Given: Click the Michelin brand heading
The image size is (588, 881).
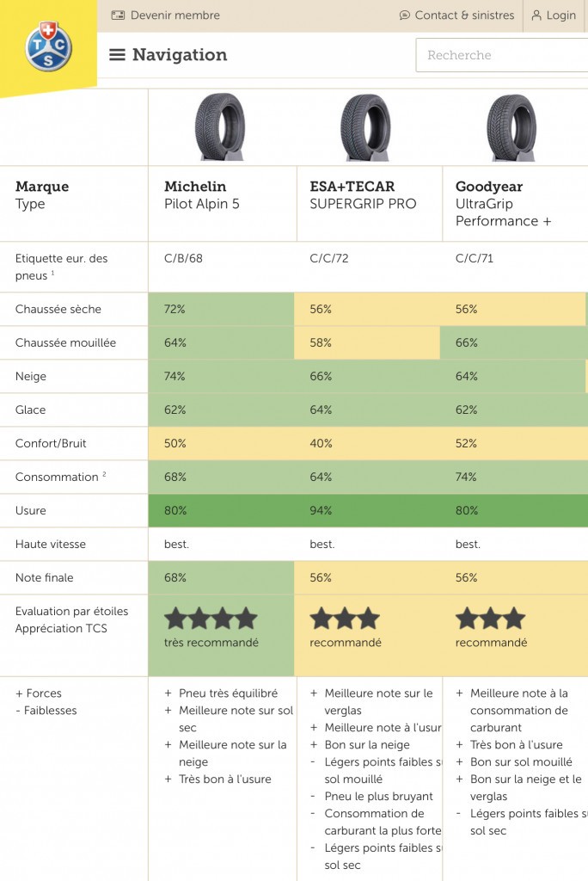Looking at the screenshot, I should 195,187.
